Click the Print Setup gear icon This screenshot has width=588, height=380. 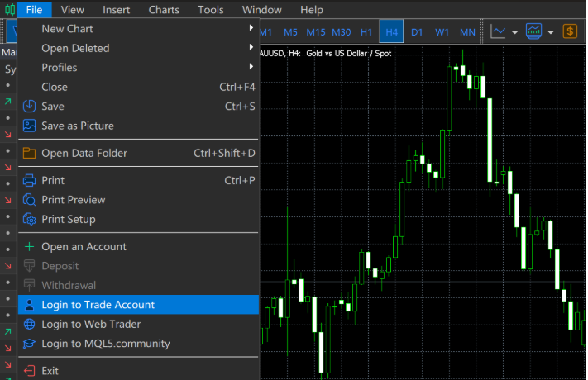(x=29, y=219)
